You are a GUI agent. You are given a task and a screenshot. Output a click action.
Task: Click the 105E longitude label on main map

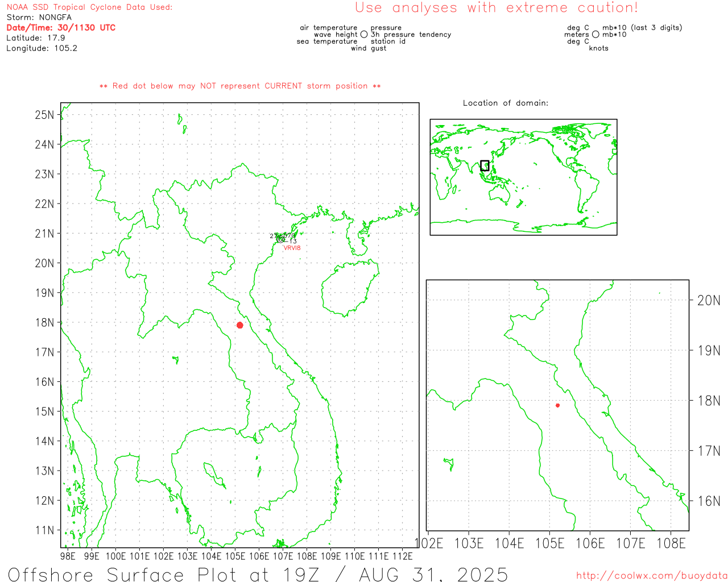tap(235, 556)
